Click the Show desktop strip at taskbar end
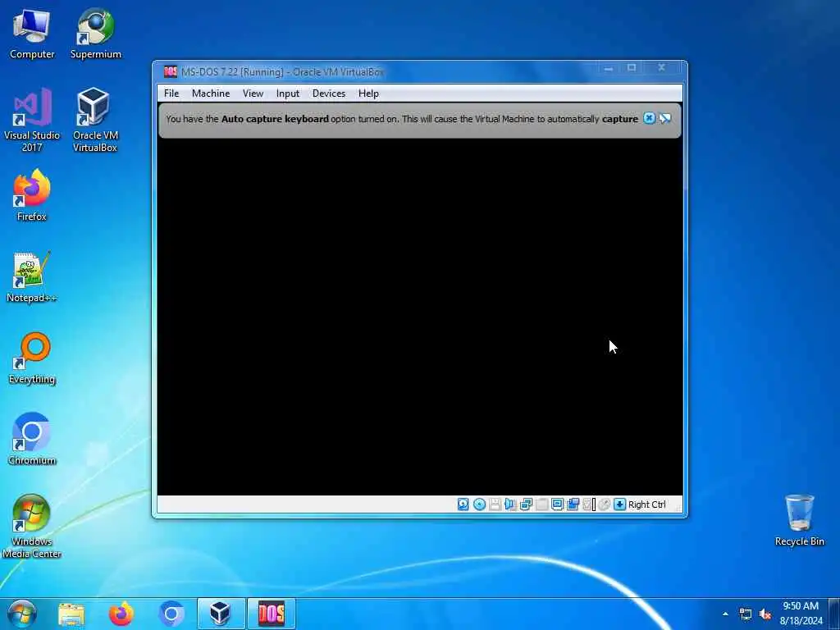Image resolution: width=840 pixels, height=630 pixels. point(834,614)
